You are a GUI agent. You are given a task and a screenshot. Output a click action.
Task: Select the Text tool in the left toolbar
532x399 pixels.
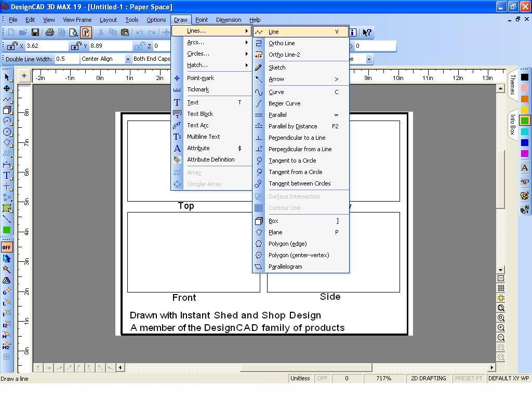click(x=7, y=176)
